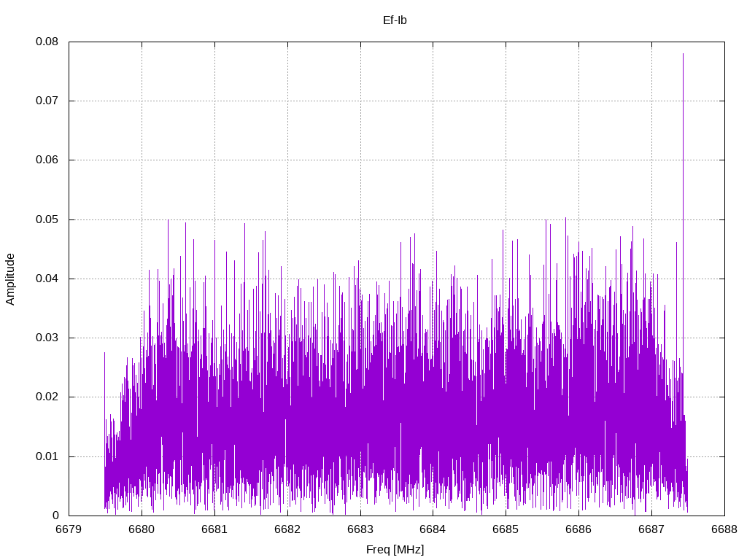Click the x-axis tick label 6687
The width and height of the screenshot is (747, 560).
[x=651, y=529]
